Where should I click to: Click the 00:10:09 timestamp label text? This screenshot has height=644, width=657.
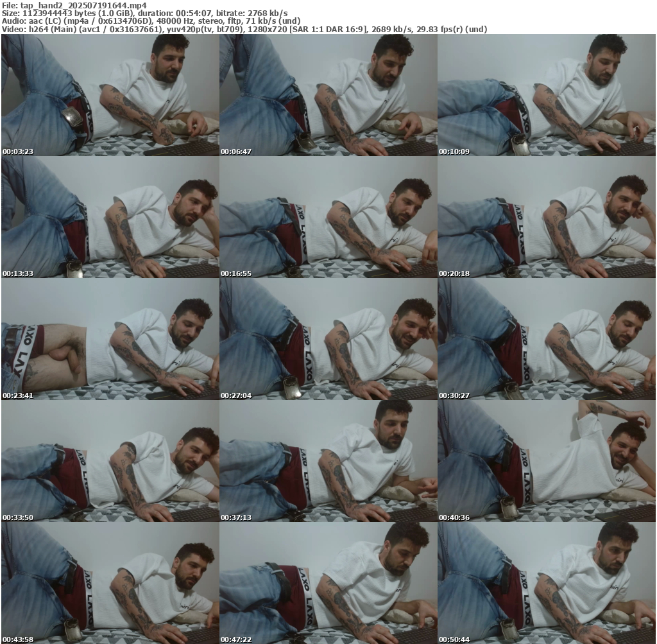[454, 152]
